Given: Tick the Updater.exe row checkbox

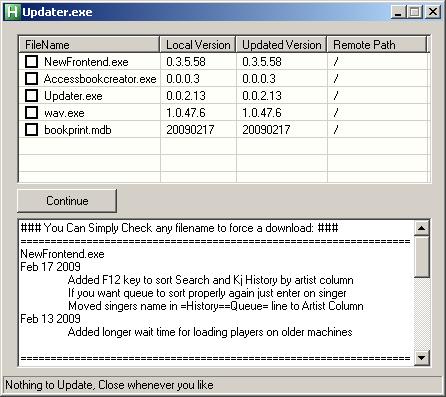Looking at the screenshot, I should pyautogui.click(x=31, y=95).
